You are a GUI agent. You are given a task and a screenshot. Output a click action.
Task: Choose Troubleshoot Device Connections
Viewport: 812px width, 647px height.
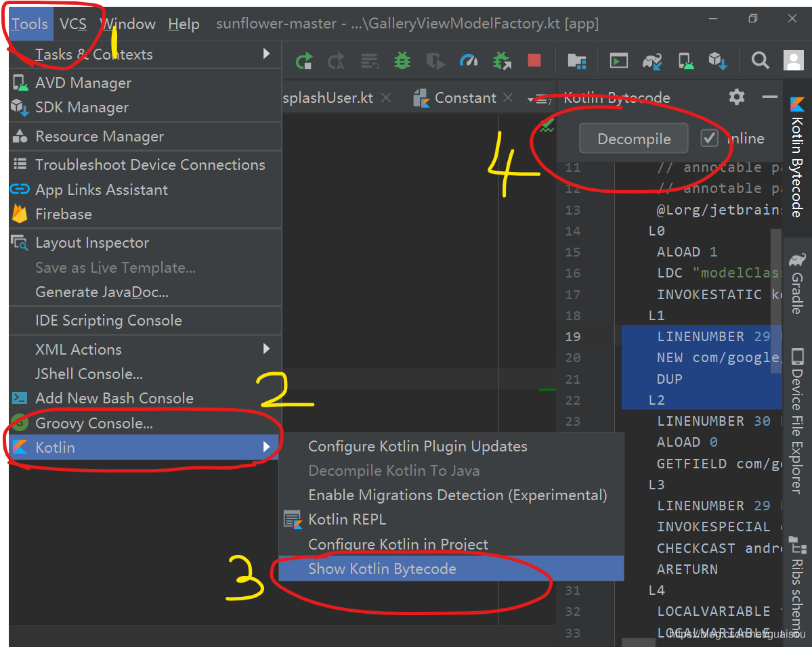click(x=145, y=164)
